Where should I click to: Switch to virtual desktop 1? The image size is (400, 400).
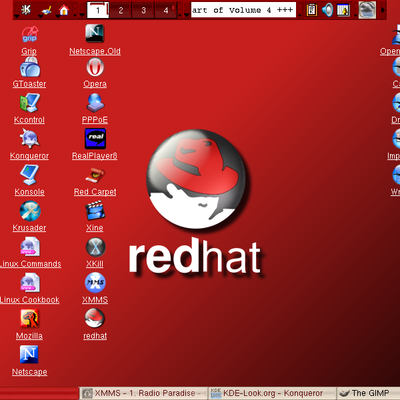pyautogui.click(x=98, y=10)
